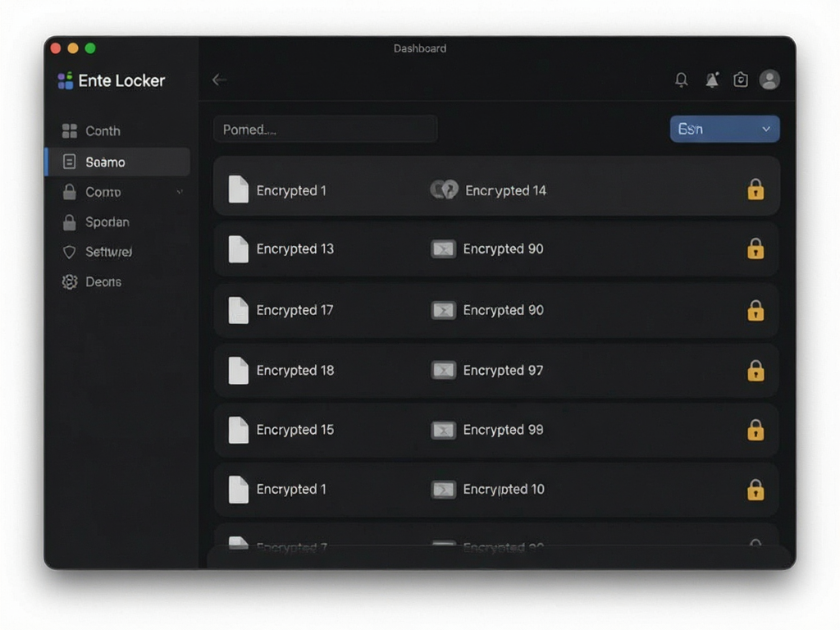Click the image icon beside Encrypted 10
This screenshot has height=630, width=840.
point(444,489)
